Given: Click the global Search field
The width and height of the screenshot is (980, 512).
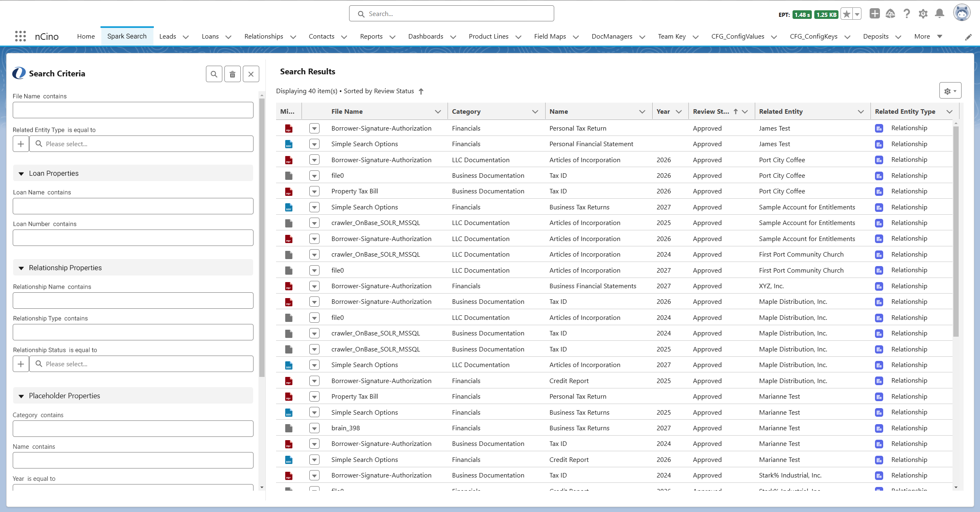Looking at the screenshot, I should click(451, 14).
